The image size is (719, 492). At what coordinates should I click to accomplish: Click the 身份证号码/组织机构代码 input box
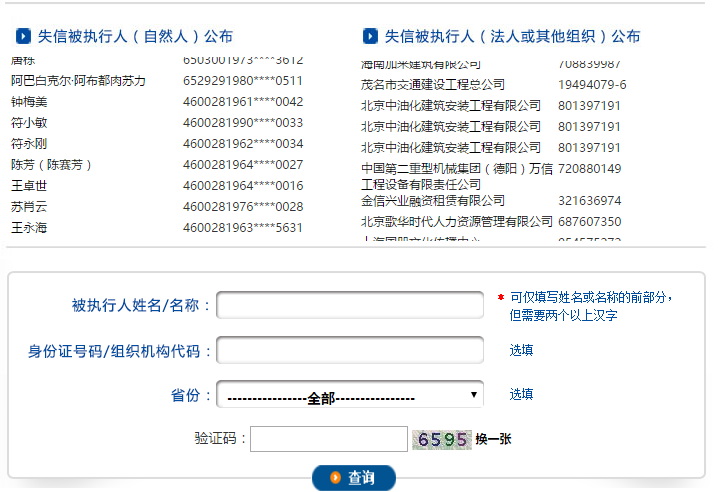[x=349, y=350]
